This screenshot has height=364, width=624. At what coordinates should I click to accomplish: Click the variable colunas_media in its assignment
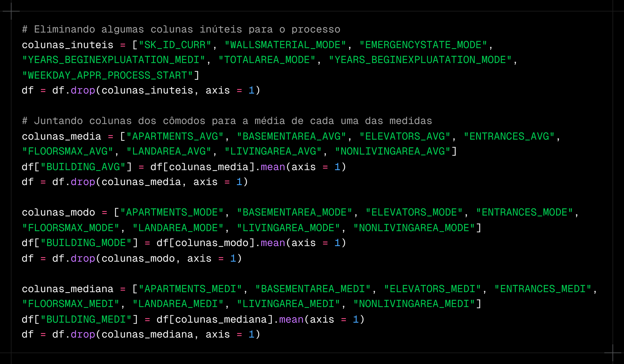click(x=61, y=137)
